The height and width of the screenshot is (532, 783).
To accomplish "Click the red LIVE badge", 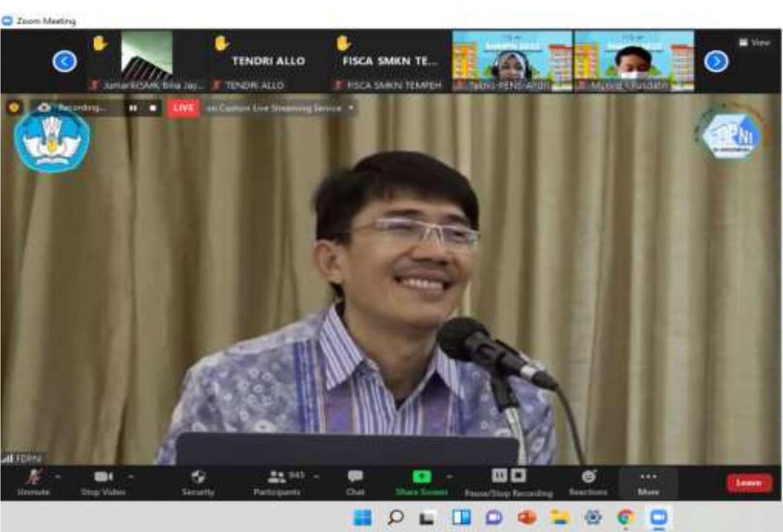I will tap(183, 108).
